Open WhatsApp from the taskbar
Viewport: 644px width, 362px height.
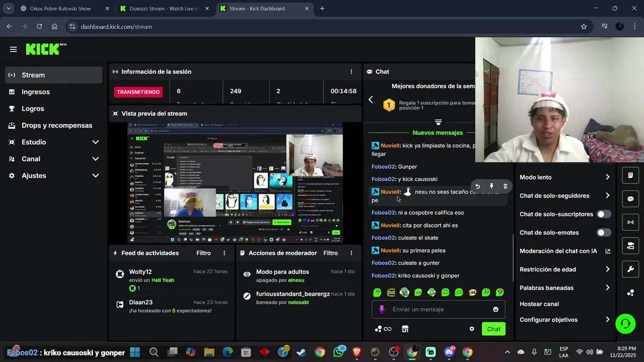click(x=339, y=352)
